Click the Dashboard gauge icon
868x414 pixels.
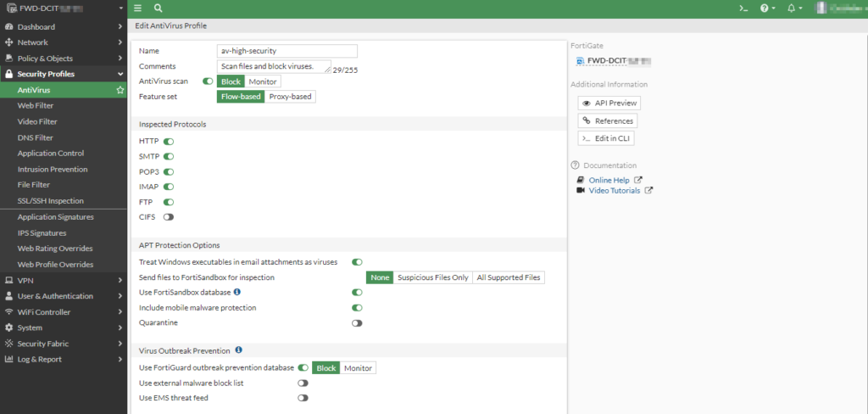point(8,26)
